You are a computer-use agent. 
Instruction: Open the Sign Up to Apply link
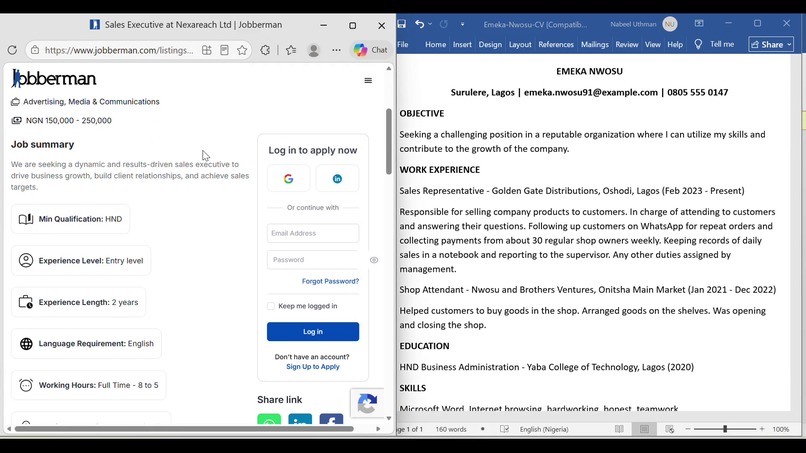click(x=313, y=367)
